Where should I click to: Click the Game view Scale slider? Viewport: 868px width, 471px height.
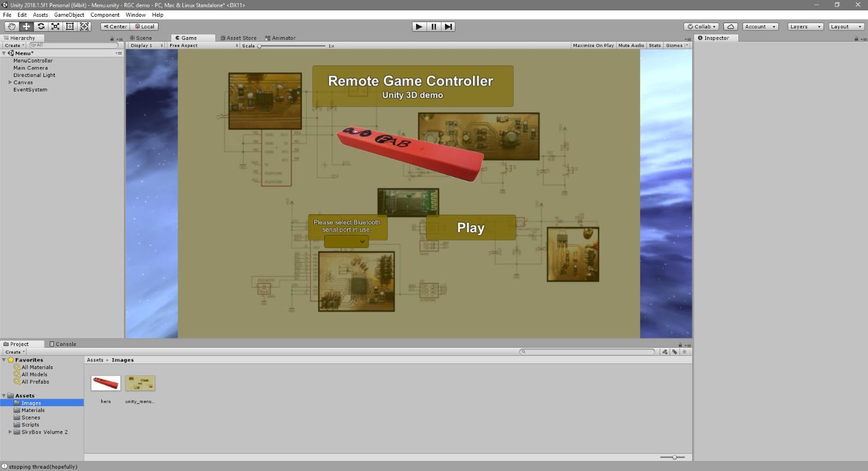(292, 46)
